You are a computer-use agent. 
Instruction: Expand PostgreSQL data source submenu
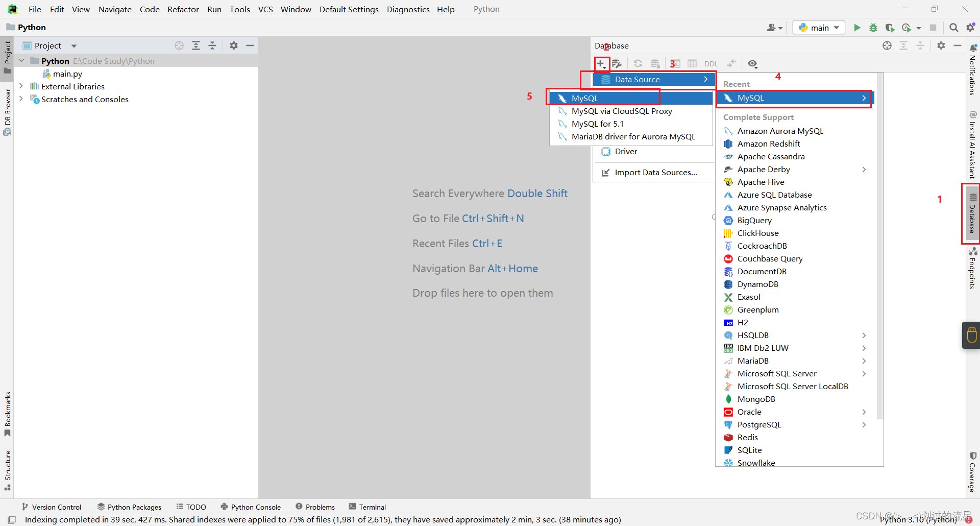[796, 424]
